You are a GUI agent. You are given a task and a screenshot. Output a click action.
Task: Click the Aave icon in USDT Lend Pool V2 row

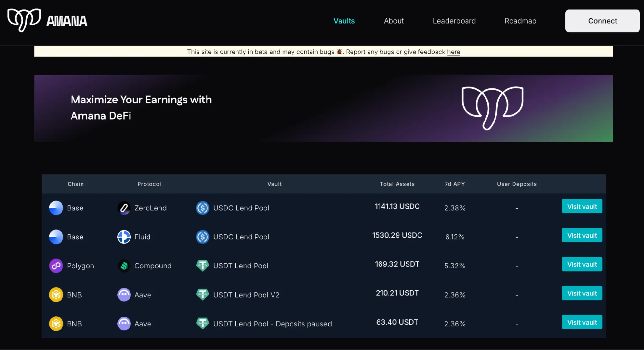(x=124, y=295)
